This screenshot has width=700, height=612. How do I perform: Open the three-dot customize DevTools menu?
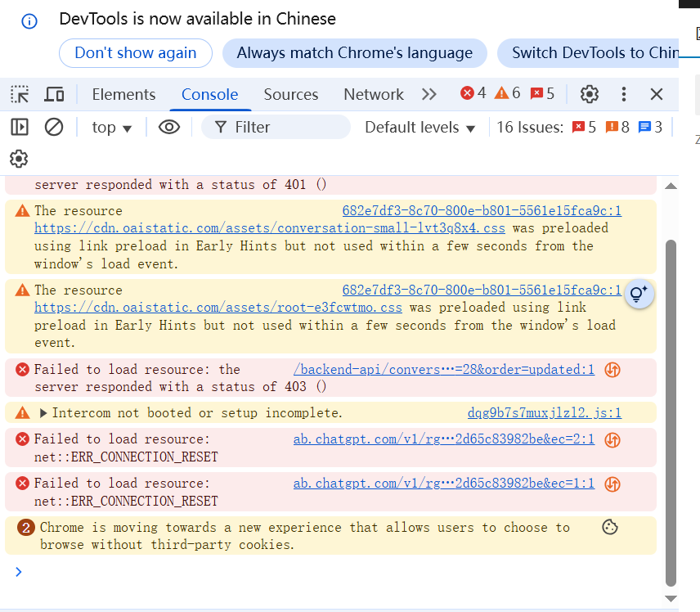click(623, 94)
